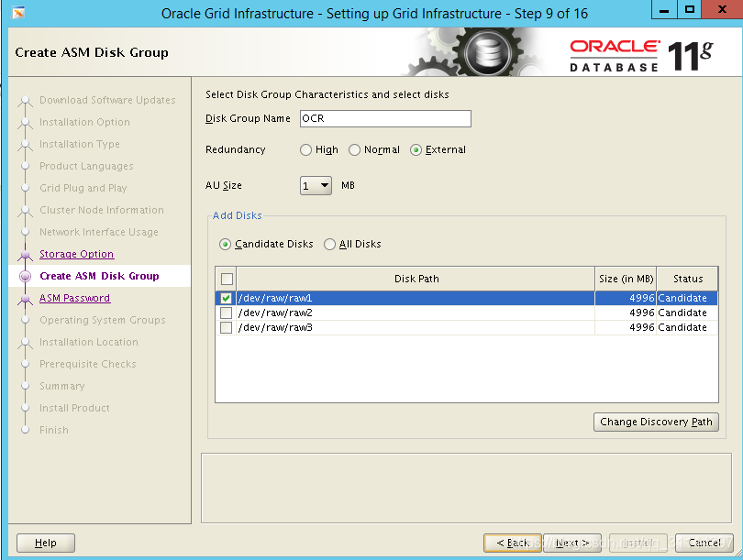Select High redundancy radio button
743x560 pixels.
(305, 150)
